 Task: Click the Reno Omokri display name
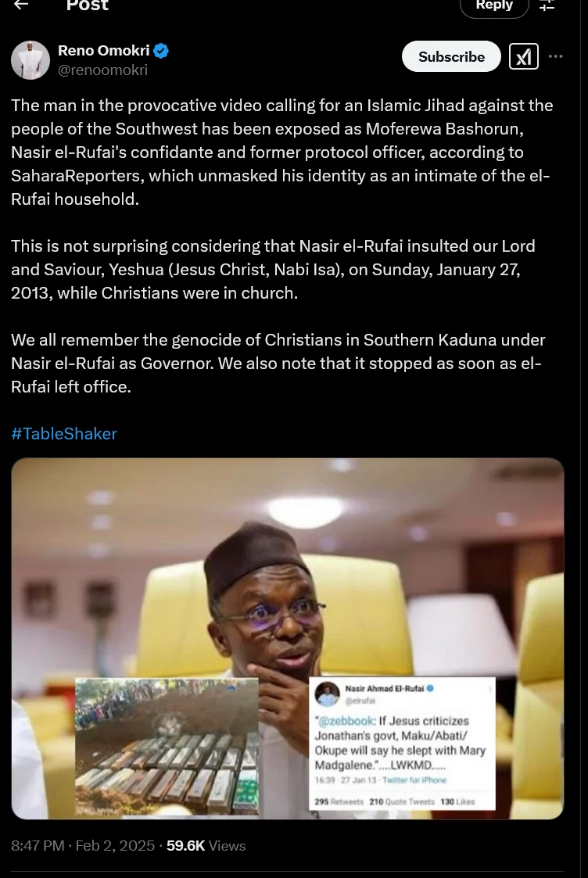click(x=103, y=51)
